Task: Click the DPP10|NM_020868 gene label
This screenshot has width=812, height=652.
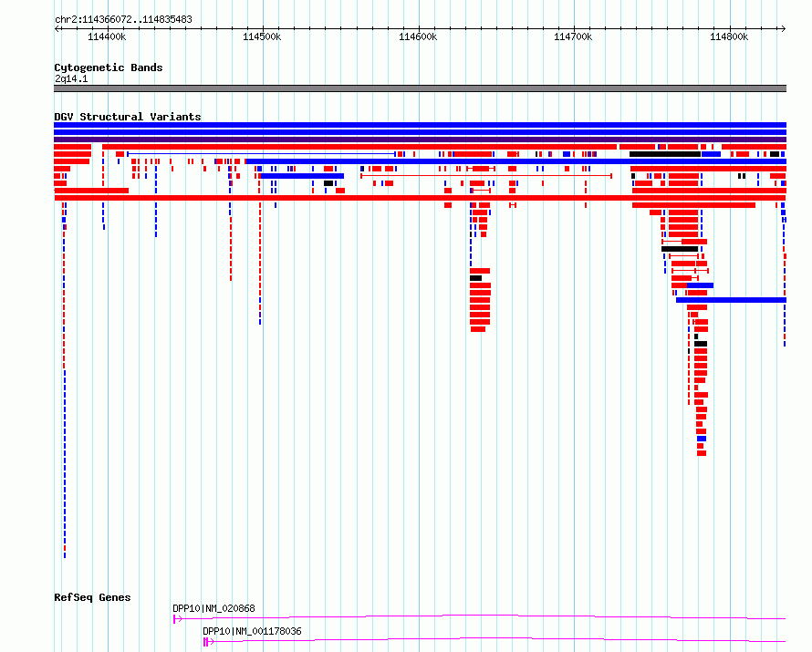Action: pos(213,608)
